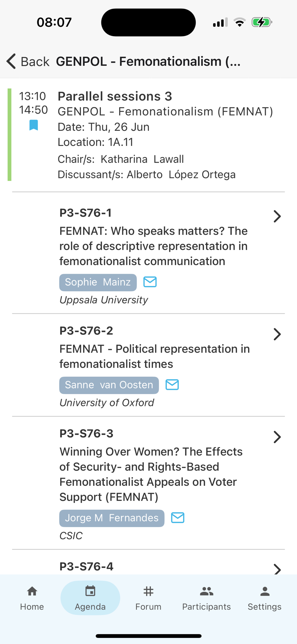This screenshot has width=297, height=644.
Task: Open Sanne van Oosten author tag
Action: coord(109,385)
